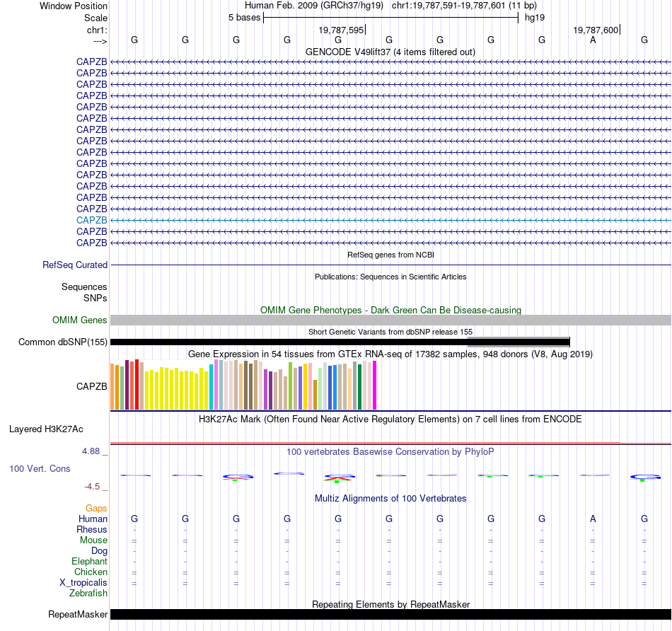Click the 100 Vert. Cons track label

point(40,468)
